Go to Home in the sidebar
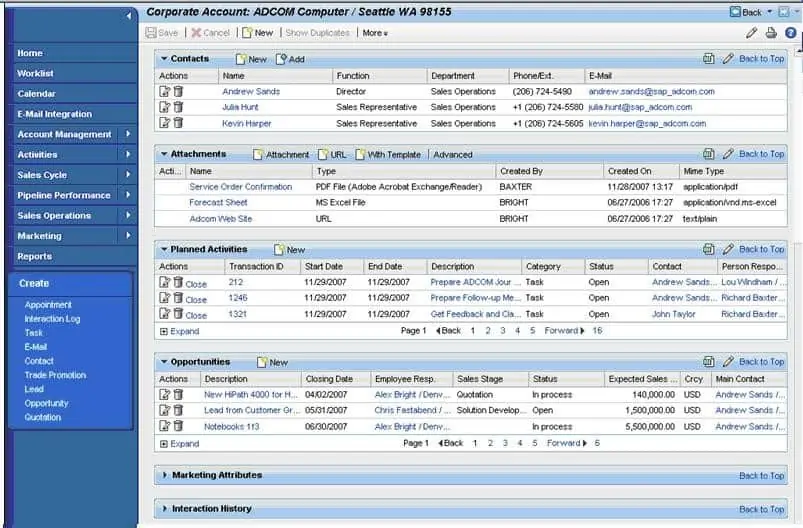 point(30,53)
